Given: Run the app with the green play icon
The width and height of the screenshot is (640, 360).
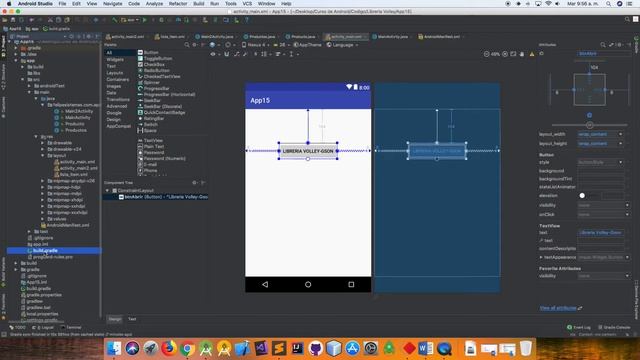Looking at the screenshot, I should point(144,20).
